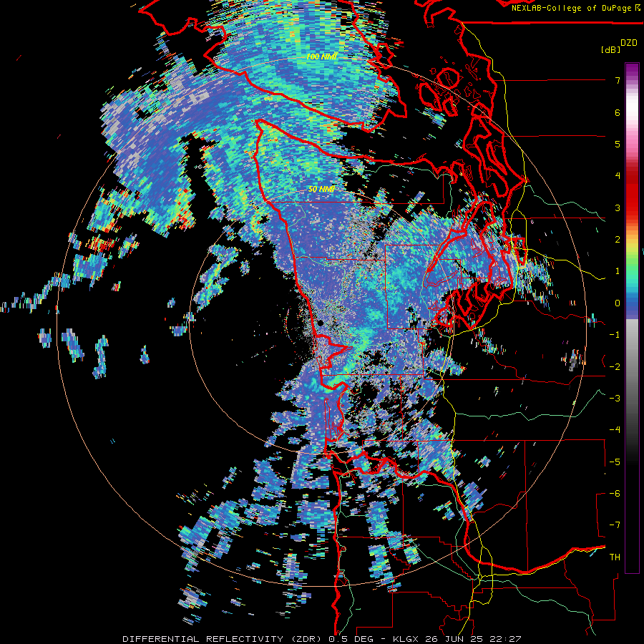
Task: Click the -3 value on color scale
Action: pyautogui.click(x=615, y=399)
